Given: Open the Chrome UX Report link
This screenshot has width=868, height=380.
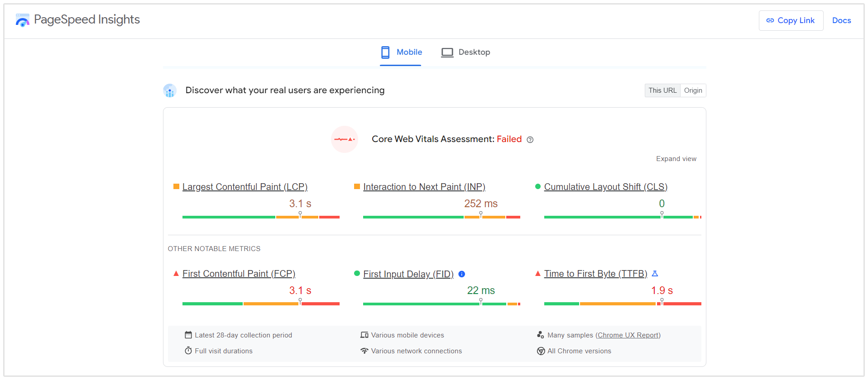Looking at the screenshot, I should pos(628,335).
